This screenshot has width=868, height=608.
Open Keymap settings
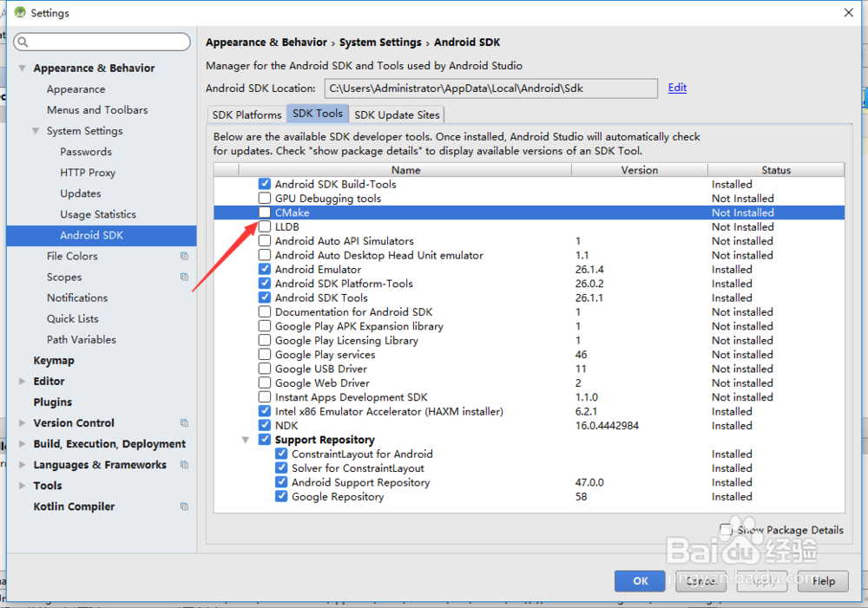pyautogui.click(x=54, y=361)
